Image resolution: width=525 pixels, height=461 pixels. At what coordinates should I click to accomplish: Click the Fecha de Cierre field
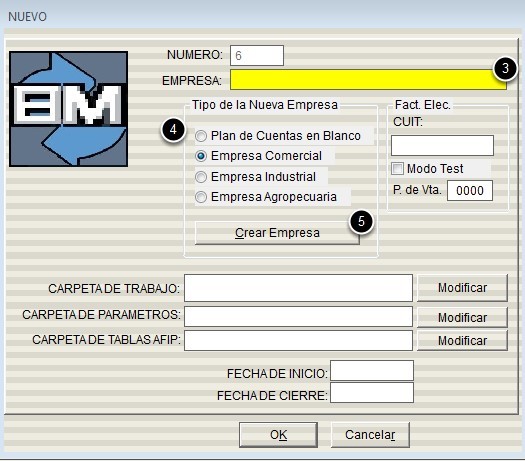click(x=372, y=393)
